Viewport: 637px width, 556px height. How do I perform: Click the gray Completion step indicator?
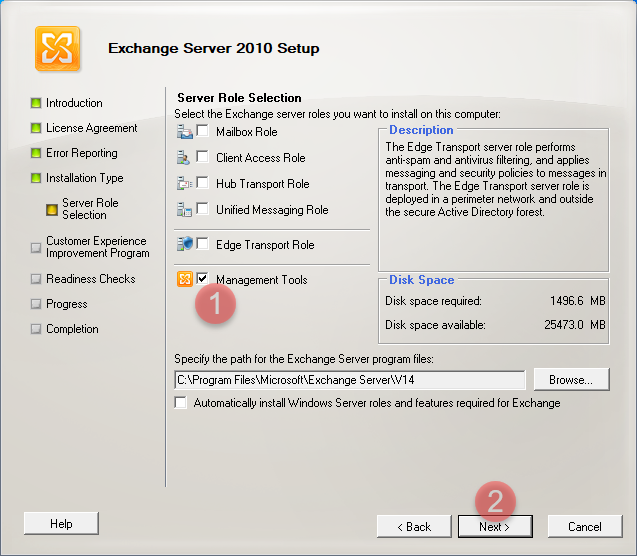[x=36, y=329]
